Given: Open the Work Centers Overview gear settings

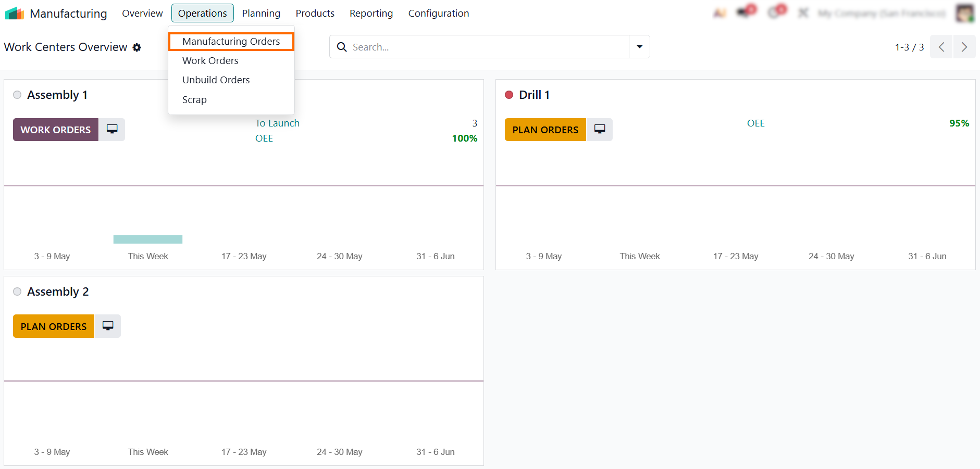Looking at the screenshot, I should click(137, 47).
